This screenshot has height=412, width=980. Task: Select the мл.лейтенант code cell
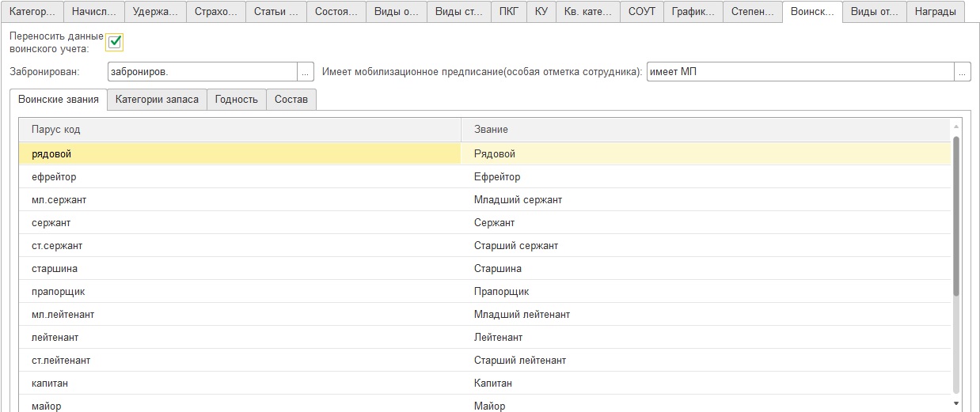point(240,315)
